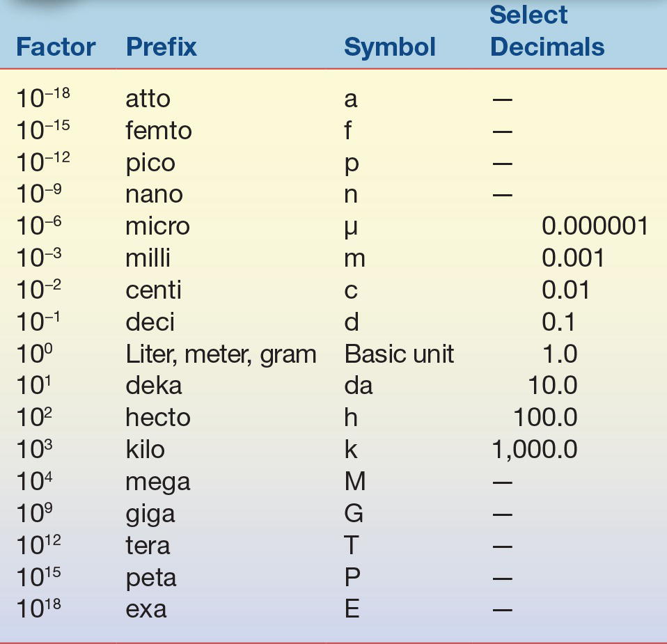Click the Liter, meter, gram text
The height and width of the screenshot is (644, 667).
[x=221, y=354]
